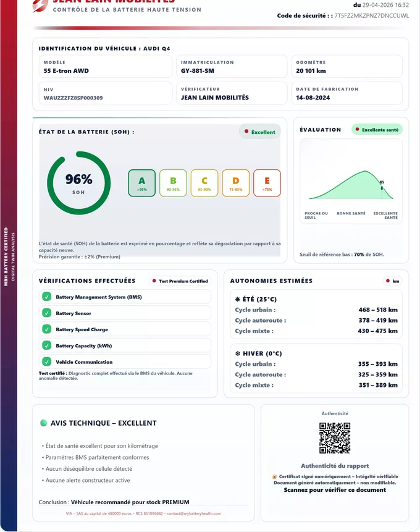This screenshot has height=532, width=420.
Task: Click winter urban range 355 – 393 km
Action: 378,364
